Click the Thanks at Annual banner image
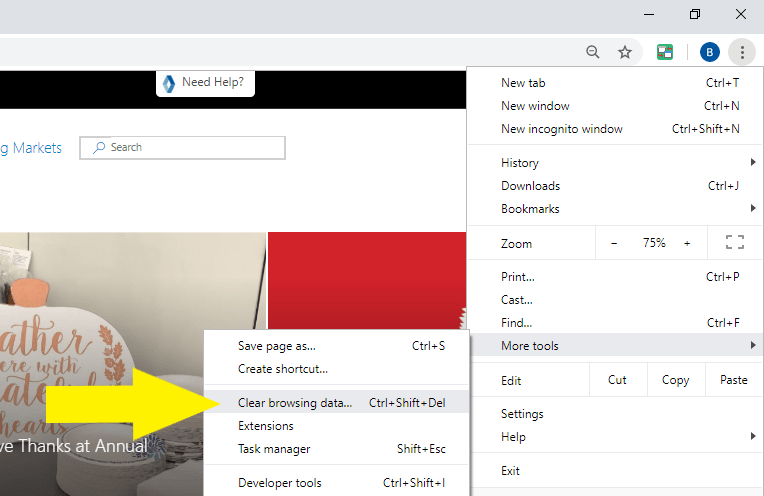Image resolution: width=764 pixels, height=496 pixels. point(133,364)
